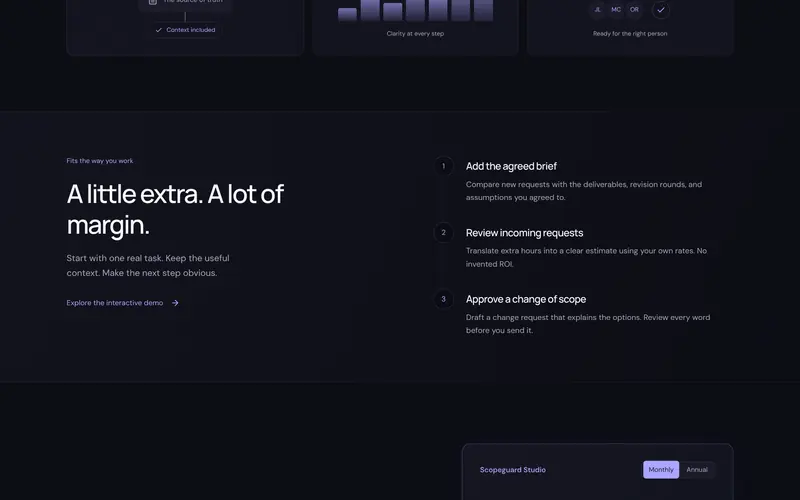Click the Context included chip
The height and width of the screenshot is (500, 800).
pos(186,30)
